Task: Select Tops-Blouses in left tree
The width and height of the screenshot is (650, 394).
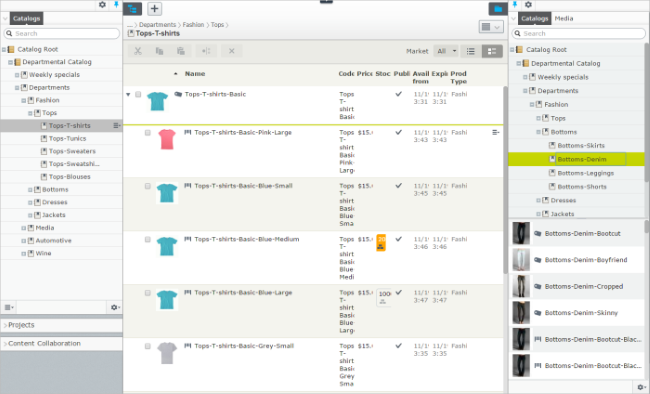Action: tap(70, 177)
